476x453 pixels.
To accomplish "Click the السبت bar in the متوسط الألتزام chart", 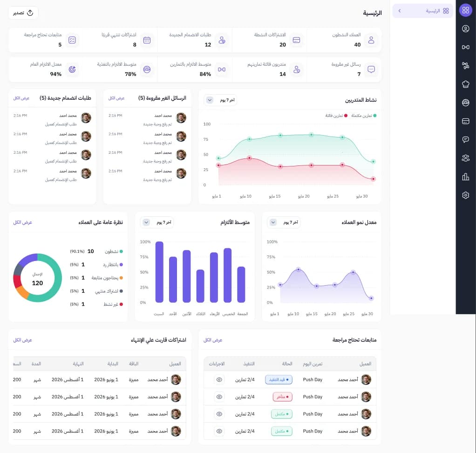I will (x=159, y=272).
